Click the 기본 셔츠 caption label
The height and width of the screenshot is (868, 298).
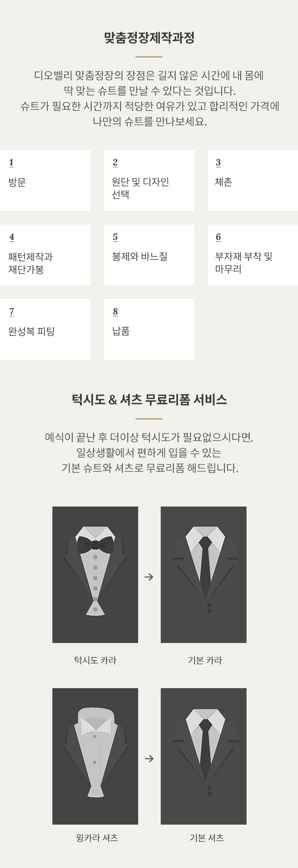coord(207,838)
